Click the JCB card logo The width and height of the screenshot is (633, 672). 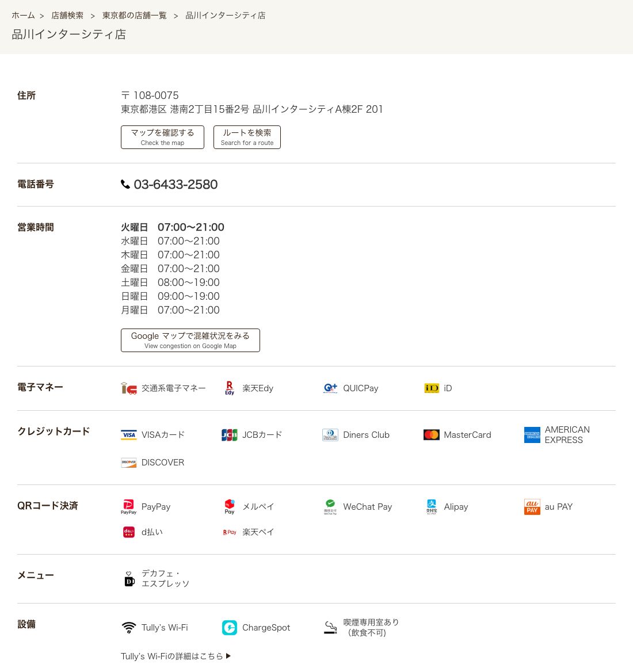coord(230,435)
